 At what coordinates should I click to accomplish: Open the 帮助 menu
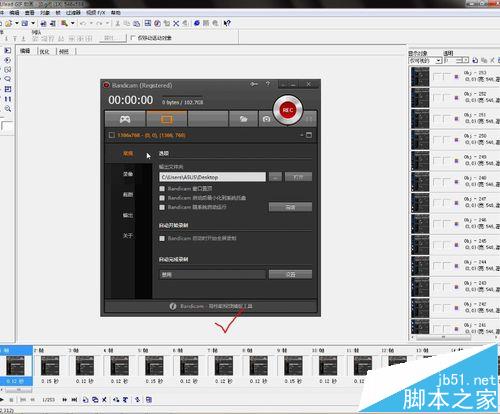click(x=116, y=13)
